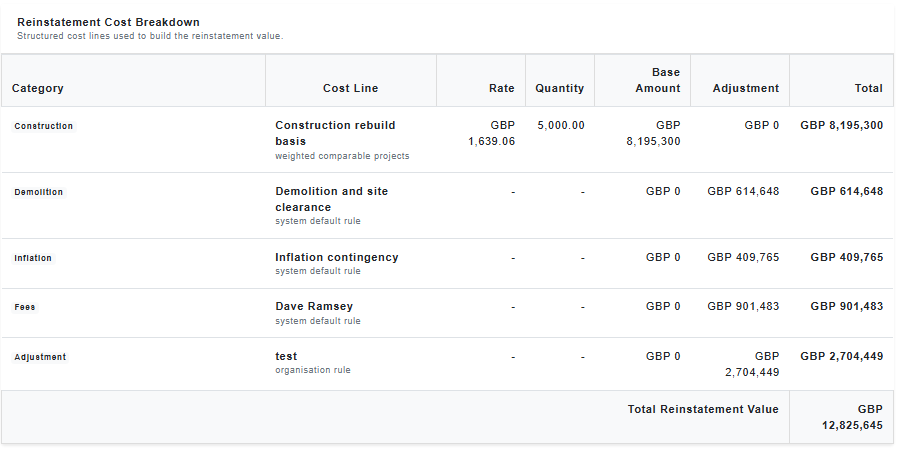Click 'system default rule' under Dave Ramsey

[x=318, y=321]
